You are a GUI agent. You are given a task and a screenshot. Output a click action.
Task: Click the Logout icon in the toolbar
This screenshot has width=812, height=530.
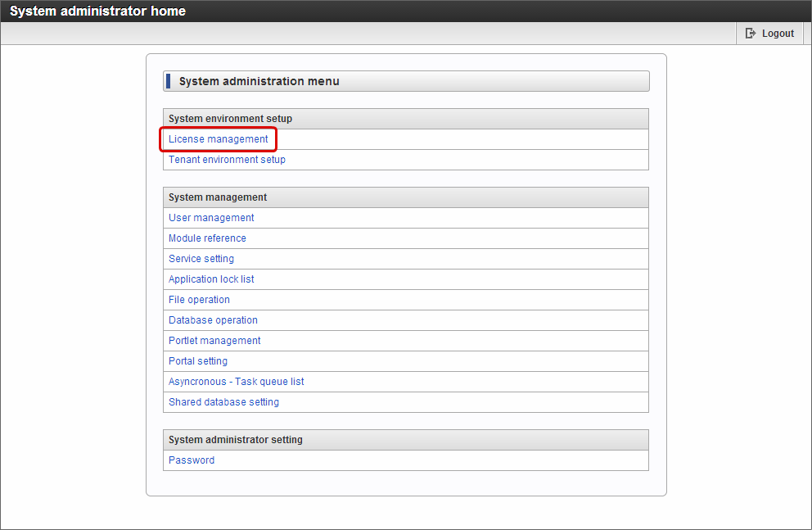(x=750, y=33)
